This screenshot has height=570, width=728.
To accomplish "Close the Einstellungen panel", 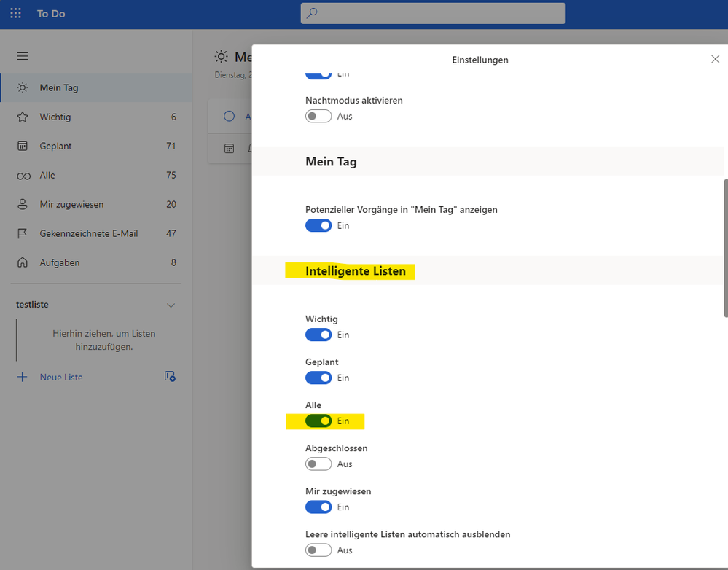I will pos(715,59).
